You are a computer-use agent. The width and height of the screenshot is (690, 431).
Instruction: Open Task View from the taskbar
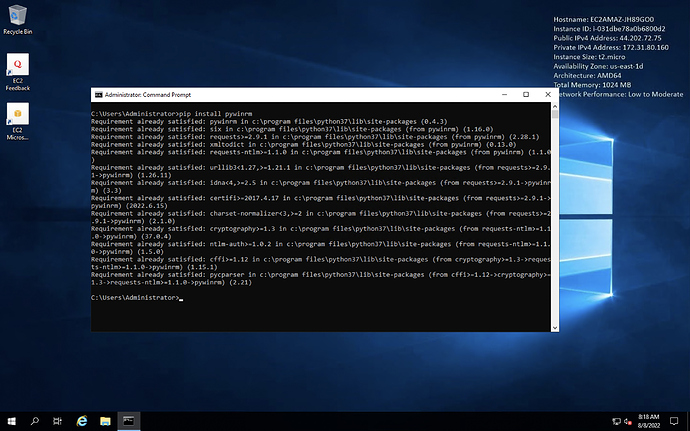(x=57, y=421)
